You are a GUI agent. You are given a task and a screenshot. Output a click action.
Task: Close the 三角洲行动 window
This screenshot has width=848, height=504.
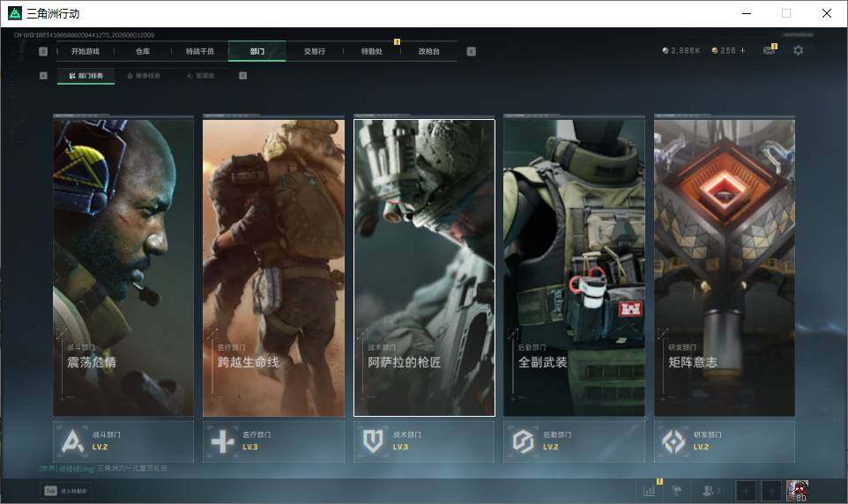826,13
